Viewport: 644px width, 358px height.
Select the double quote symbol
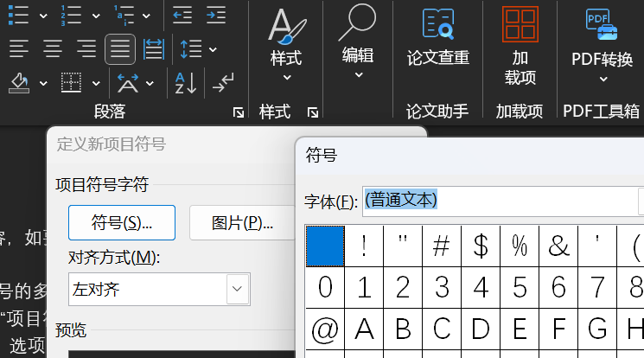403,246
